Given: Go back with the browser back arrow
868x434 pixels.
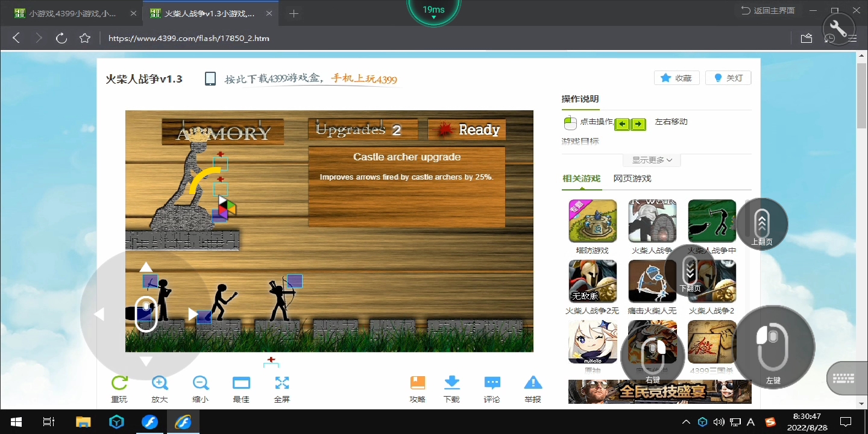Looking at the screenshot, I should [x=16, y=38].
